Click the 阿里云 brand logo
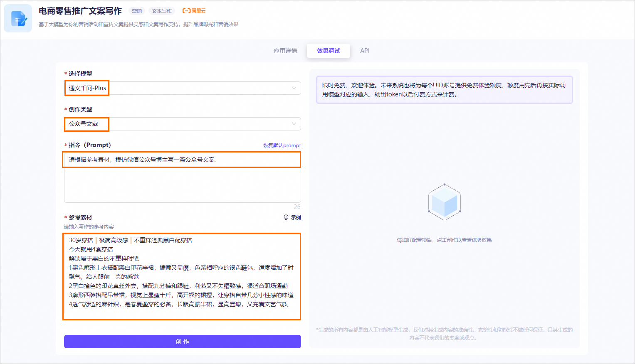 click(194, 11)
